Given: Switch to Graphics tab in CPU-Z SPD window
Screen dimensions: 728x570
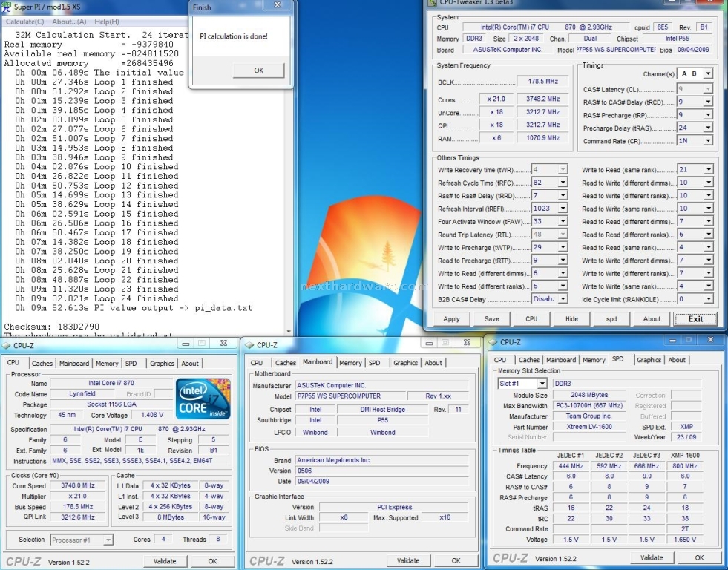Looking at the screenshot, I should click(649, 360).
